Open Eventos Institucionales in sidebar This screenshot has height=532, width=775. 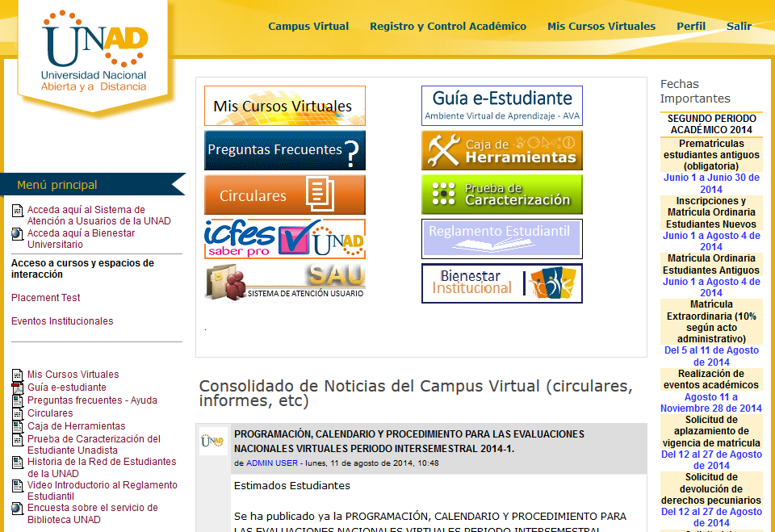[x=62, y=321]
